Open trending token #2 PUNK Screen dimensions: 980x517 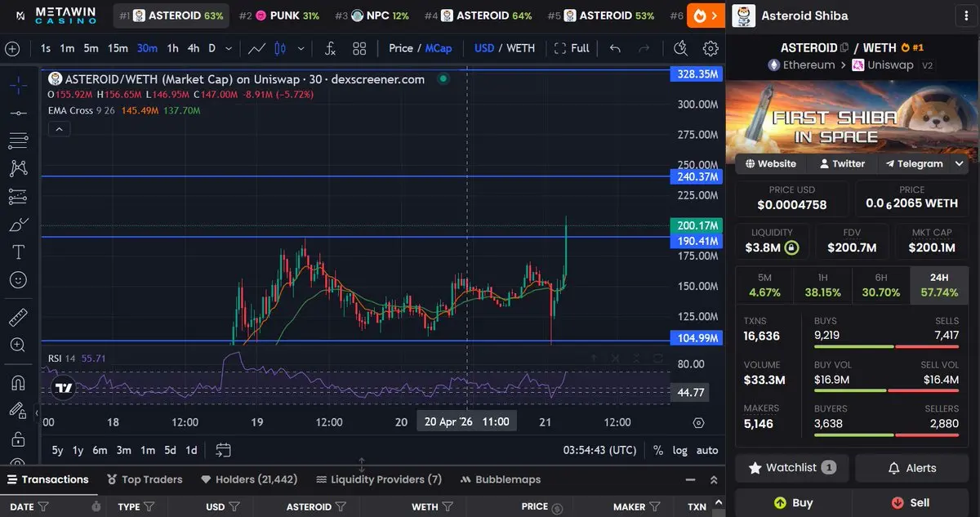279,16
